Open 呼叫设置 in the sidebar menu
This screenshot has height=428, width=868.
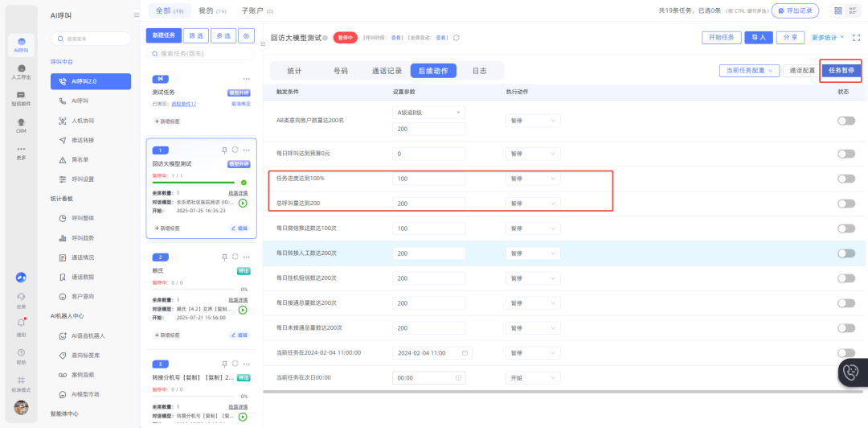[x=83, y=179]
